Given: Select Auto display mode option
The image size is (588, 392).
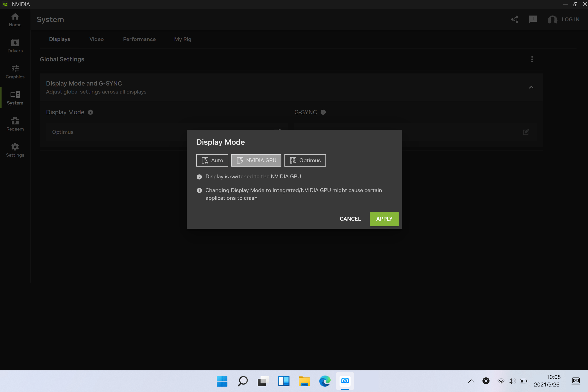Looking at the screenshot, I should click(212, 160).
